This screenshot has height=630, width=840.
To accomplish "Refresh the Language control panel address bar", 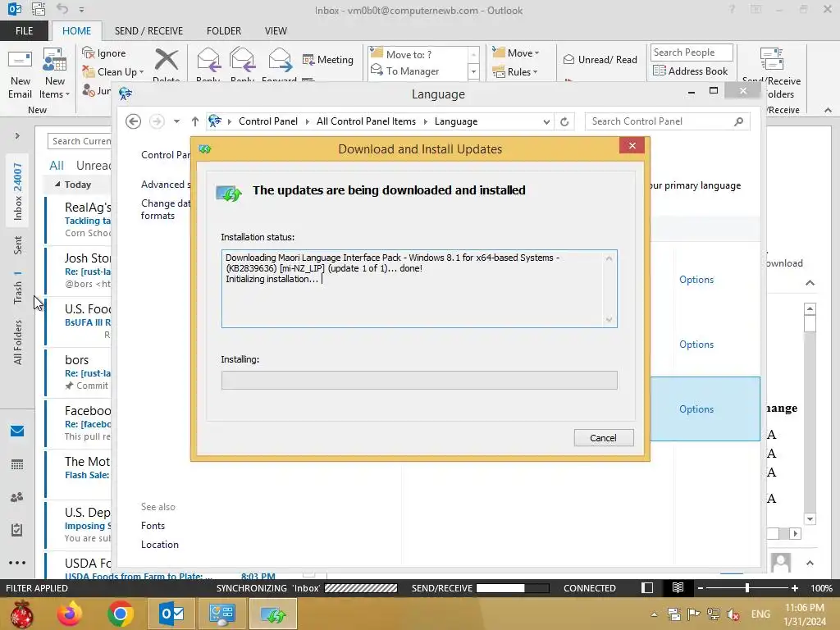I will pos(564,121).
